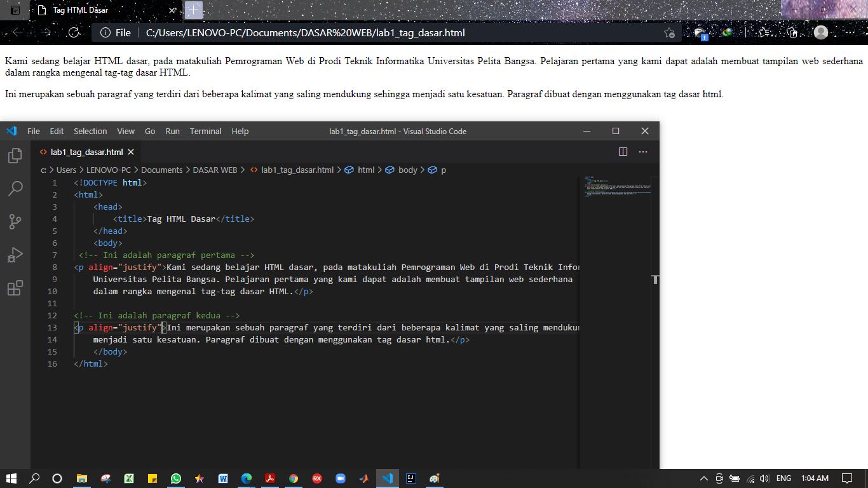Open the Source Control sidebar panel
This screenshot has height=488, width=868.
click(x=15, y=221)
